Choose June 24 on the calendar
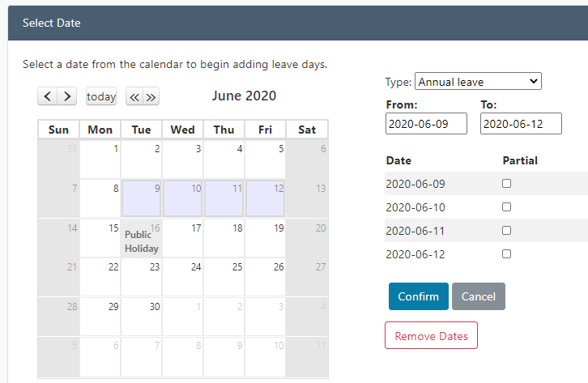The image size is (588, 383). coord(183,278)
